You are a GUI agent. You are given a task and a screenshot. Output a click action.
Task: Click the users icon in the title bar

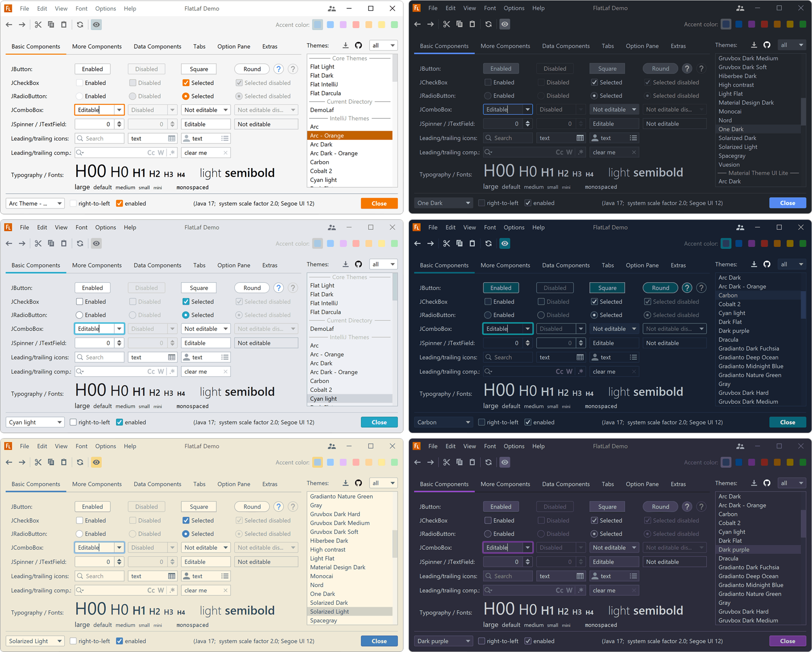point(332,8)
